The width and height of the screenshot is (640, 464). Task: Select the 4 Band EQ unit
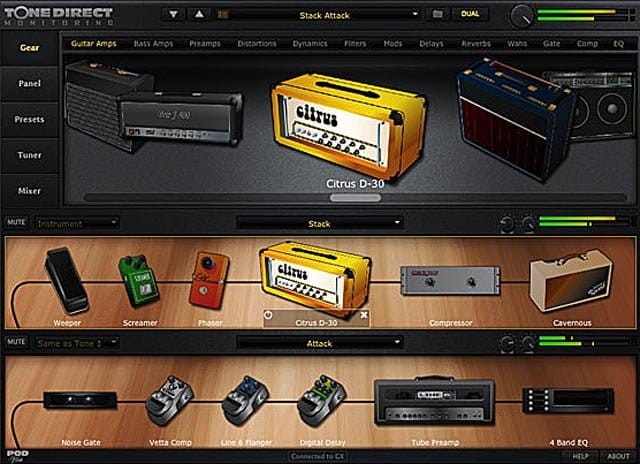point(568,400)
